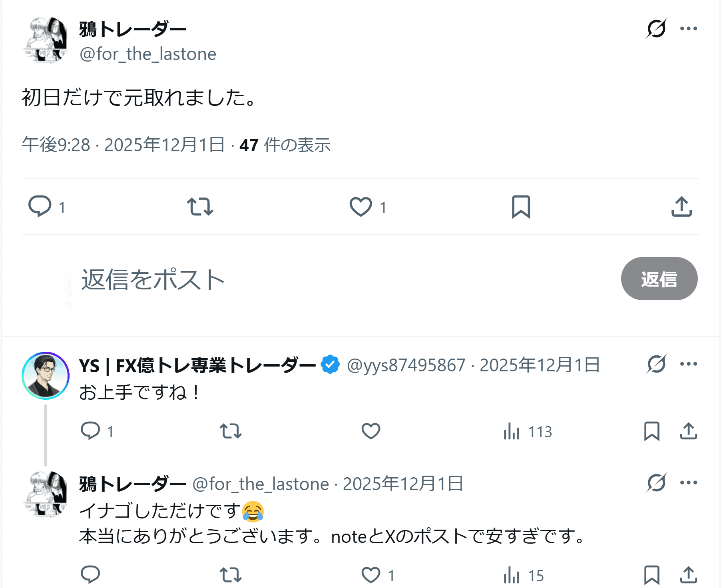Repost the main post by 鴉トレーダー
Image resolution: width=723 pixels, height=588 pixels.
(x=200, y=206)
